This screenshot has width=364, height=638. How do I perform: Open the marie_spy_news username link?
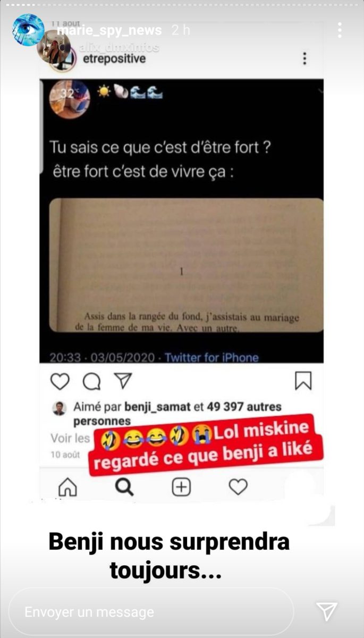pyautogui.click(x=109, y=30)
